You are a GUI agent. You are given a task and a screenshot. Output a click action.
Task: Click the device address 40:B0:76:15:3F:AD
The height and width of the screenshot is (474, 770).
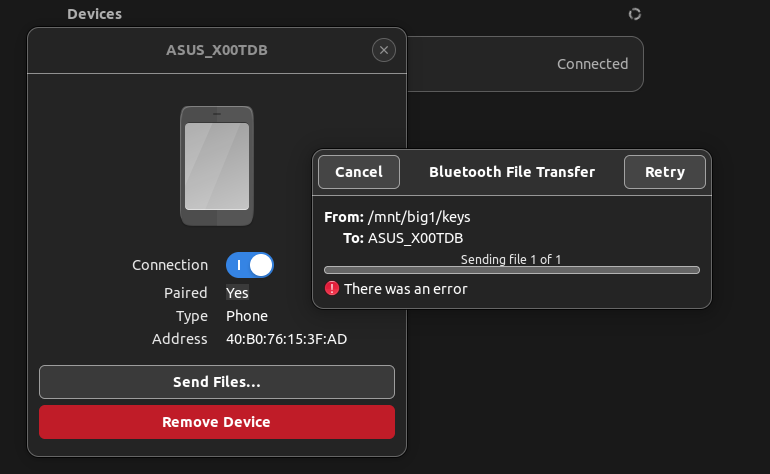click(x=286, y=339)
